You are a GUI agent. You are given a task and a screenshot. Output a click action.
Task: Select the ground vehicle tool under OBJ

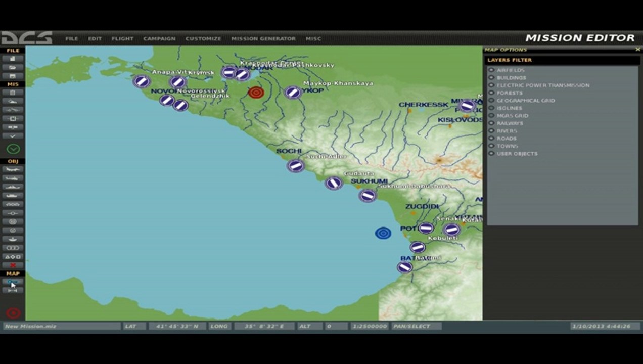13,196
